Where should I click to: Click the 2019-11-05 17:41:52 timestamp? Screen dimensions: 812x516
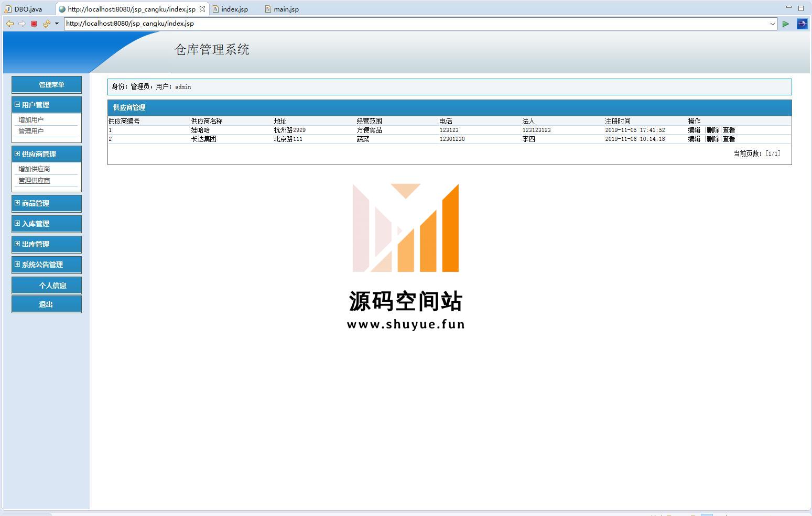pyautogui.click(x=635, y=130)
